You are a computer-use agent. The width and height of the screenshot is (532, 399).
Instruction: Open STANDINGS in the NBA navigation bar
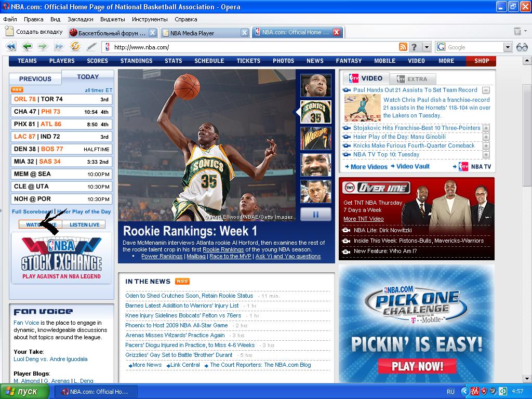(137, 61)
